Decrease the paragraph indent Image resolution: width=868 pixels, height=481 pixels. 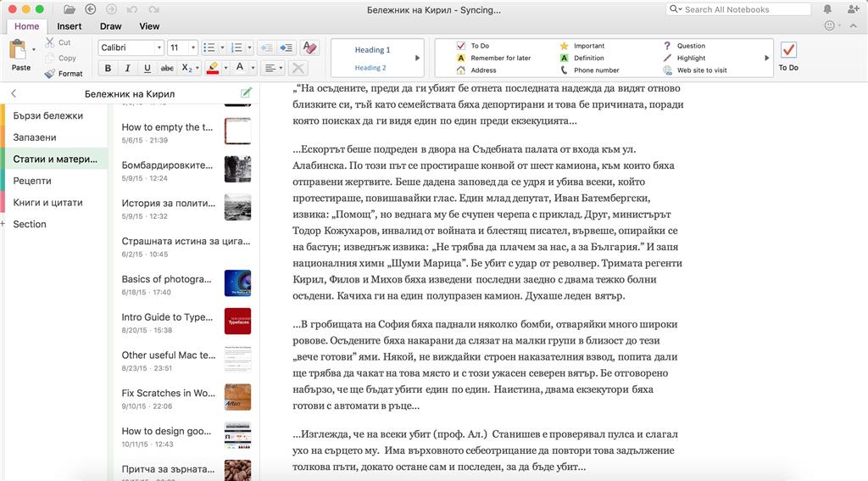click(266, 48)
